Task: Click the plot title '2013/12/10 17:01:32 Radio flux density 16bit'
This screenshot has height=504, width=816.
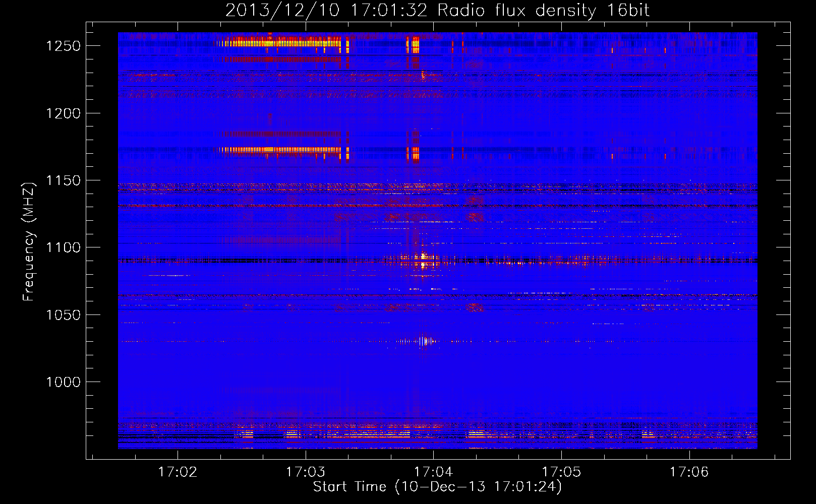Action: 437,10
